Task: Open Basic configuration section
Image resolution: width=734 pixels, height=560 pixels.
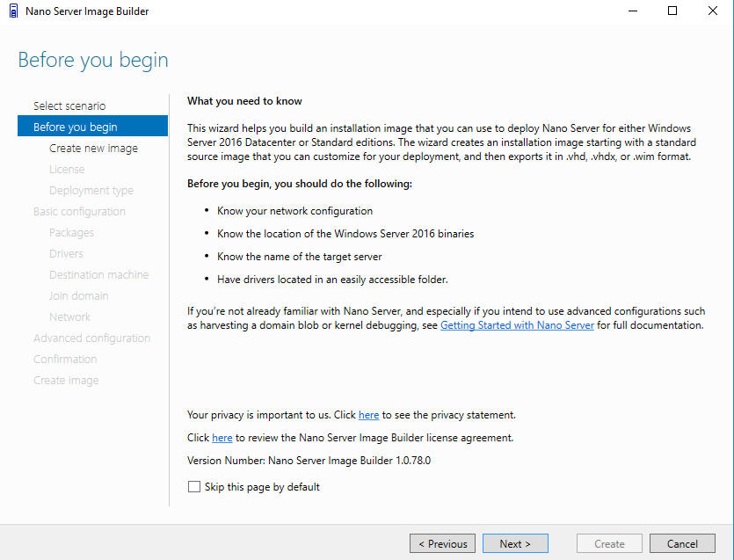Action: tap(79, 212)
